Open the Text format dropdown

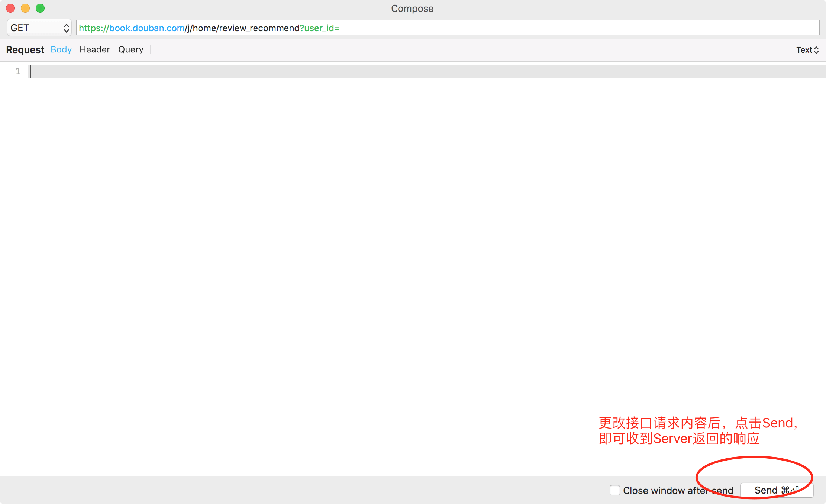(807, 50)
